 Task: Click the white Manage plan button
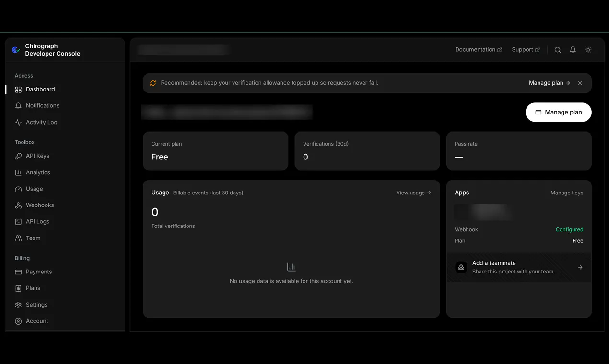pos(559,112)
